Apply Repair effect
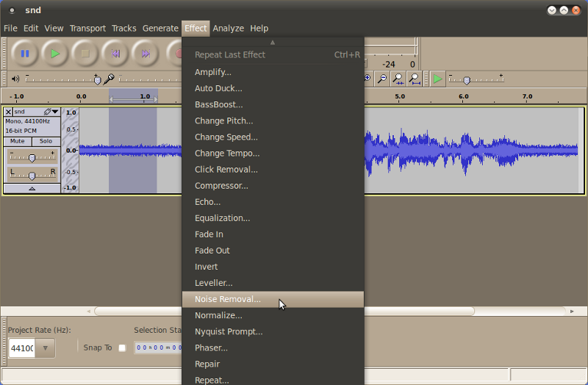The image size is (588, 385). click(x=273, y=364)
